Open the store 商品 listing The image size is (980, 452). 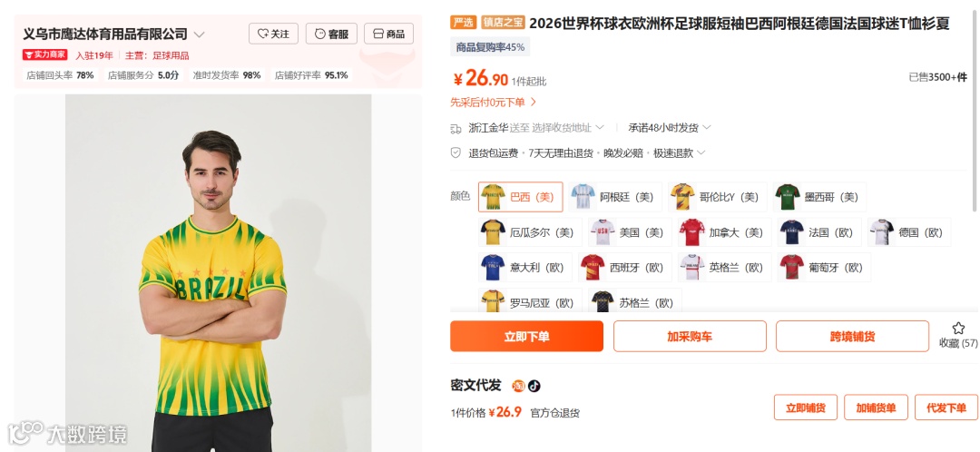tap(388, 34)
